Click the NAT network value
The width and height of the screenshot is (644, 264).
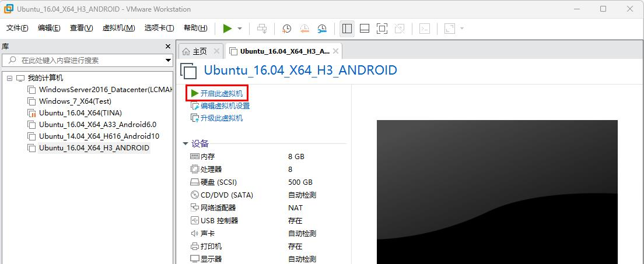tap(295, 207)
